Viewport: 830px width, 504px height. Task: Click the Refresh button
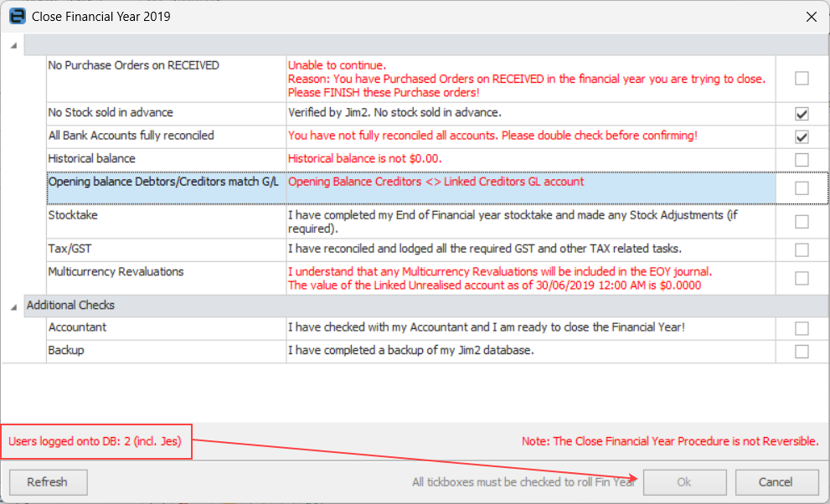tap(49, 482)
